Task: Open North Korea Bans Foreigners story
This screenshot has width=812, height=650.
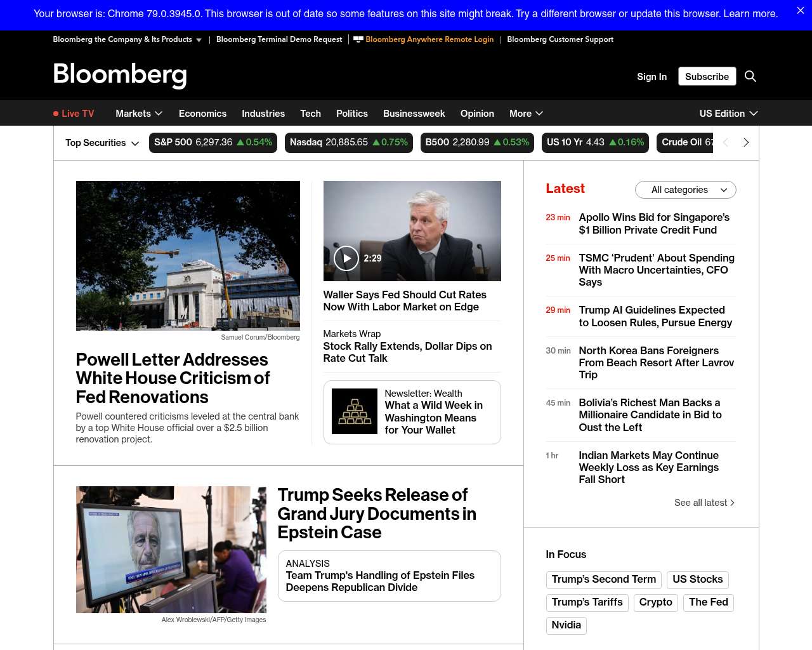Action: coord(657,362)
